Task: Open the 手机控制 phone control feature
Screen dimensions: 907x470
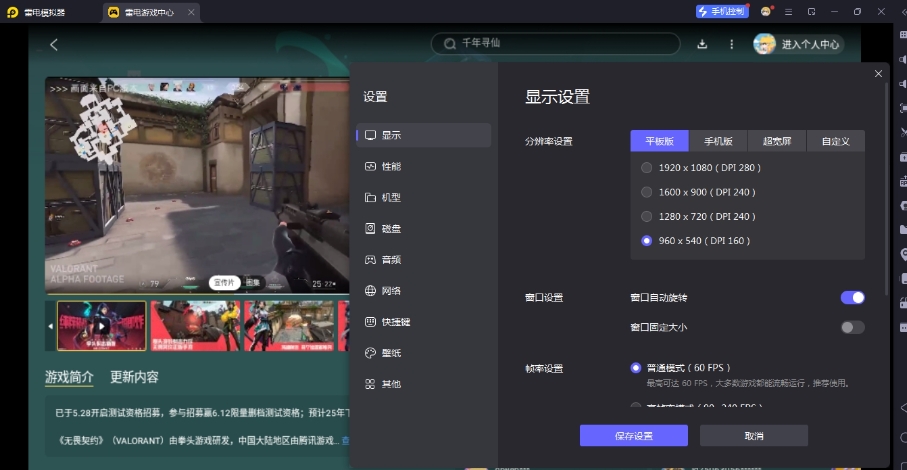Action: [x=722, y=12]
